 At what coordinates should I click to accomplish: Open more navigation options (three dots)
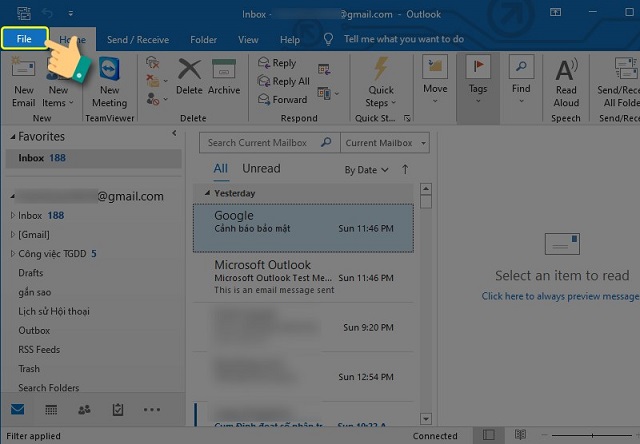(x=152, y=409)
